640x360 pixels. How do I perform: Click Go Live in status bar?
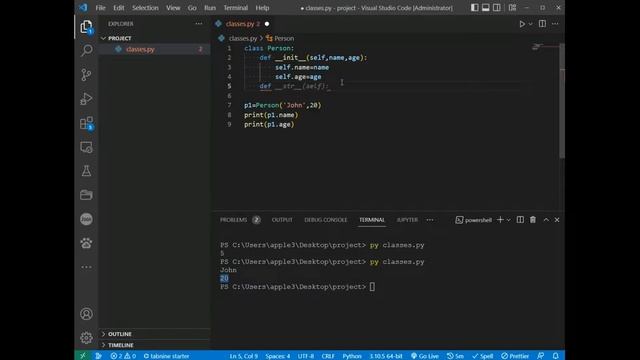pyautogui.click(x=425, y=356)
